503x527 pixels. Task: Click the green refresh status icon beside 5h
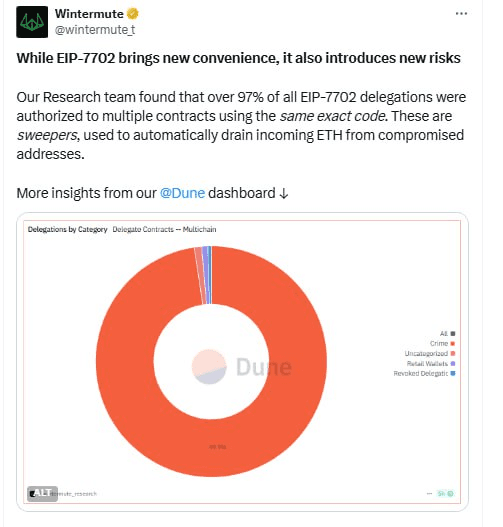click(x=451, y=493)
